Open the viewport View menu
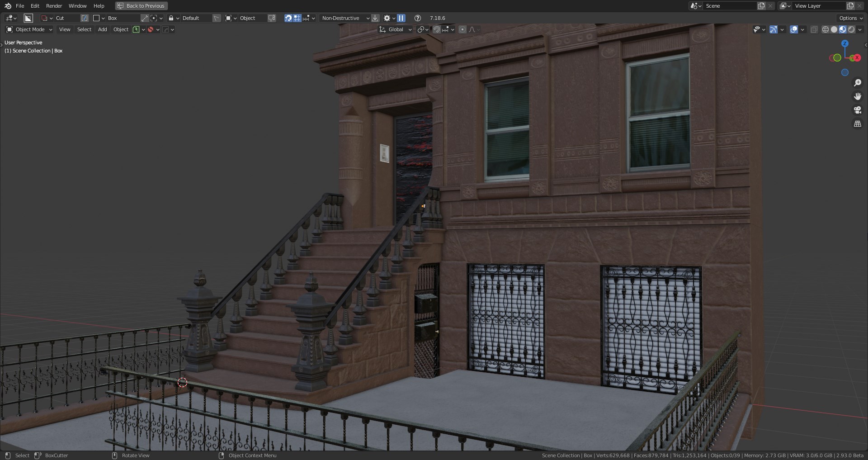Image resolution: width=868 pixels, height=460 pixels. click(65, 29)
